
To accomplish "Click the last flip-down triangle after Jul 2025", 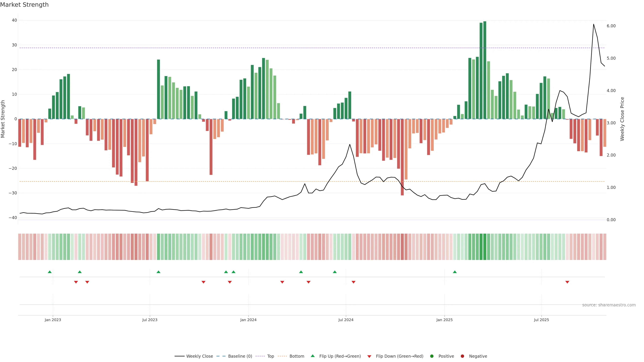I will pyautogui.click(x=567, y=282).
